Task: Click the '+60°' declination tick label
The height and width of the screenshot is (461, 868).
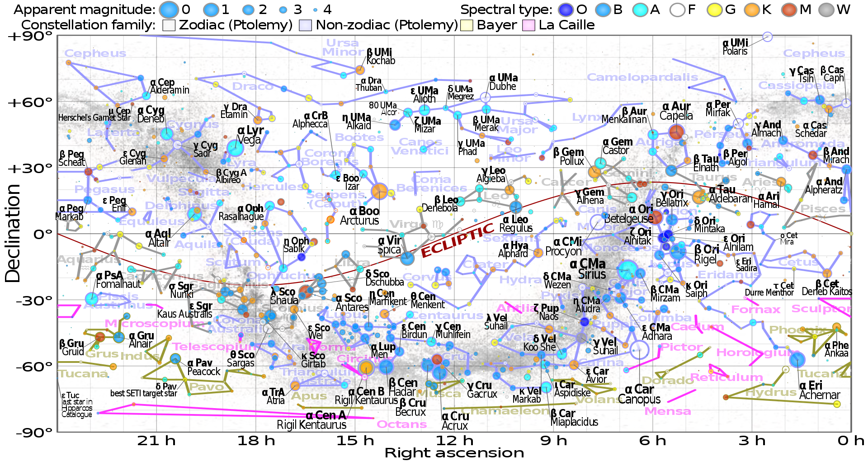Action: [30, 103]
